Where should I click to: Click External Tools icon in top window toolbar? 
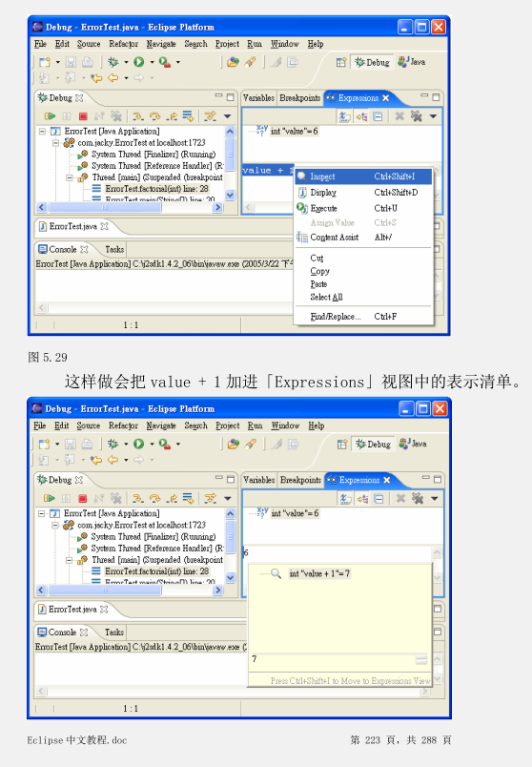tap(165, 62)
